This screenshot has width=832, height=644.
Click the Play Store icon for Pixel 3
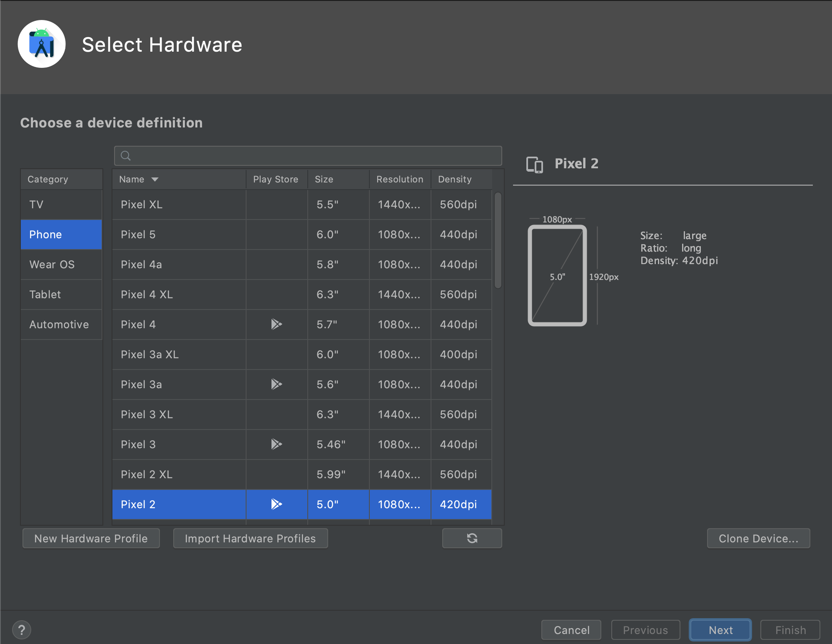pyautogui.click(x=277, y=444)
